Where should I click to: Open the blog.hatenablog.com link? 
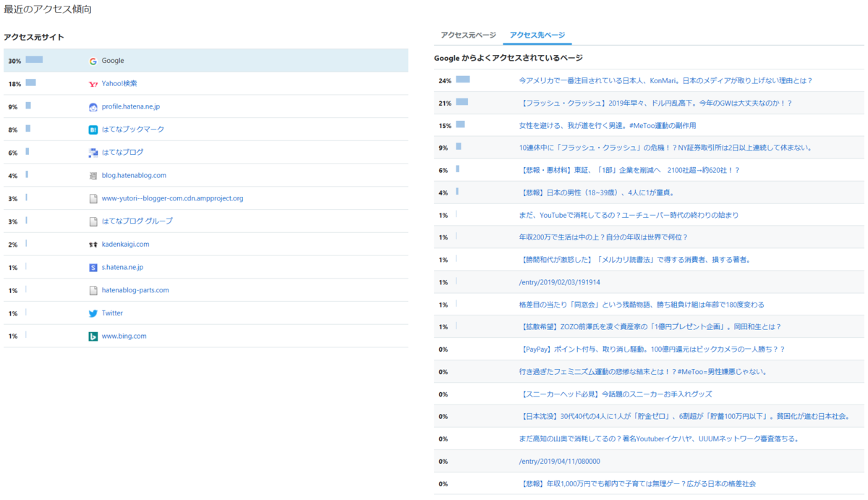tap(134, 176)
